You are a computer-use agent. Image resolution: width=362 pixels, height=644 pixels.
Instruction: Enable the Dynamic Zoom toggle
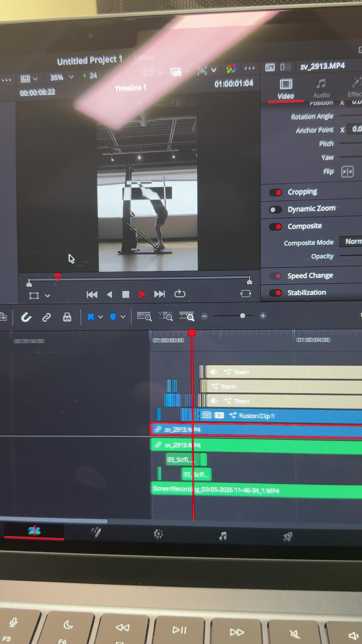pyautogui.click(x=276, y=209)
